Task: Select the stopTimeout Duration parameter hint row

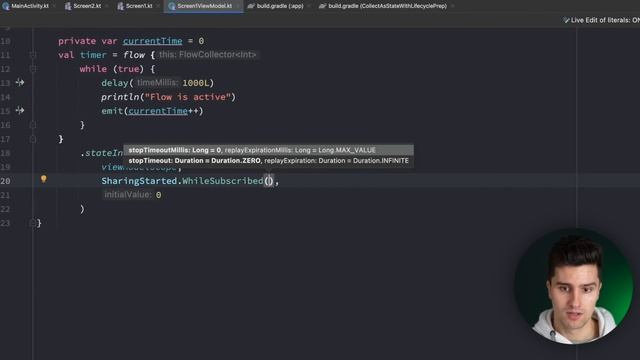Action: click(x=269, y=161)
